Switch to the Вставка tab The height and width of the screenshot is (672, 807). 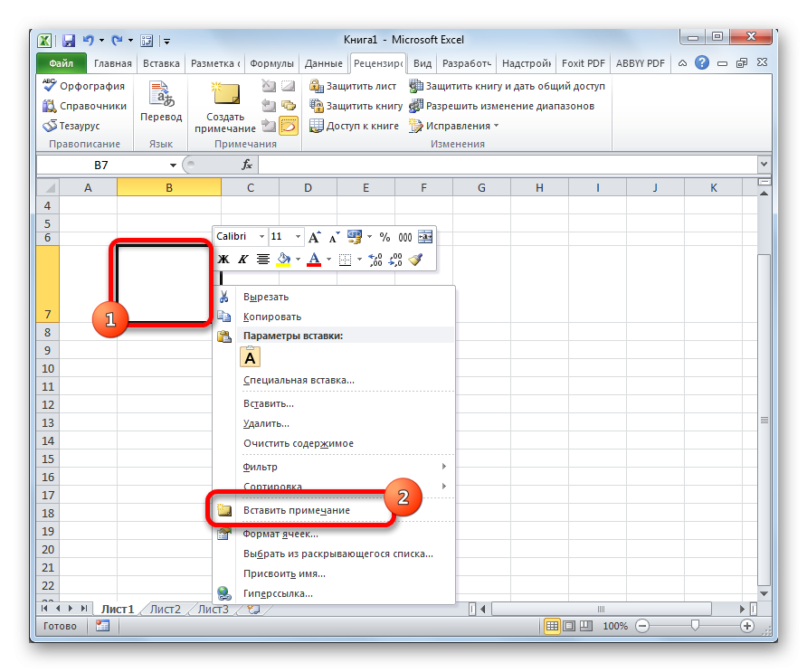pos(161,63)
